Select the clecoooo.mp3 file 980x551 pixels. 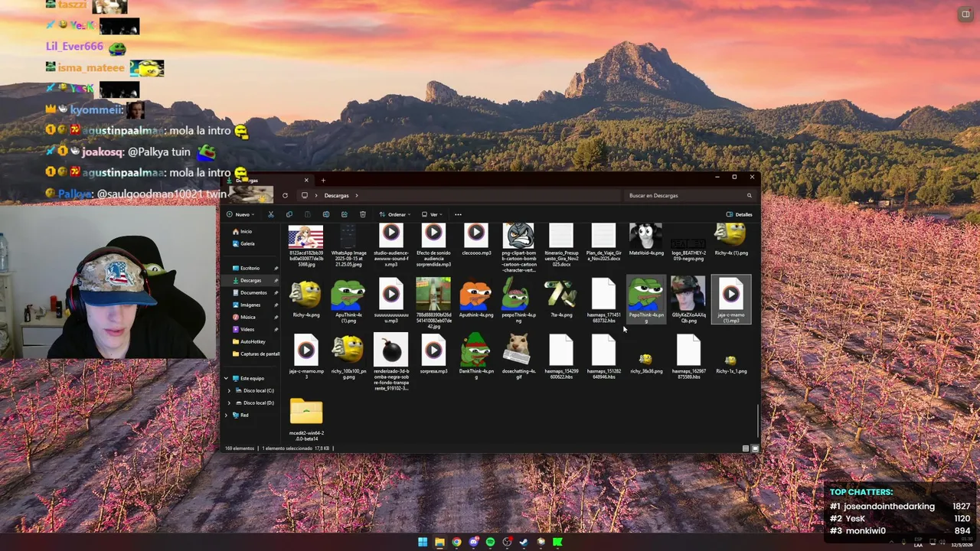tap(476, 240)
